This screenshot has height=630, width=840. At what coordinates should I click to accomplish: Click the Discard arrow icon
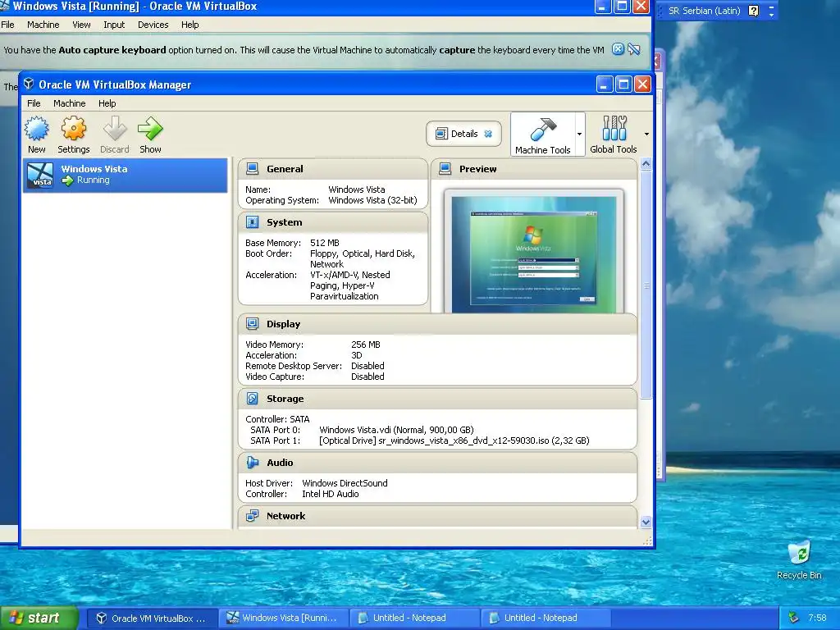[x=115, y=129]
